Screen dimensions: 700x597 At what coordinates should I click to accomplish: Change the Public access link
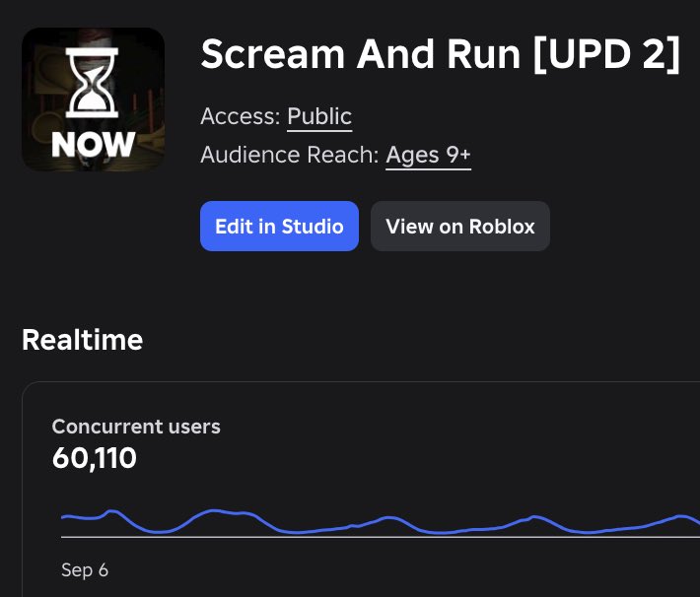319,117
